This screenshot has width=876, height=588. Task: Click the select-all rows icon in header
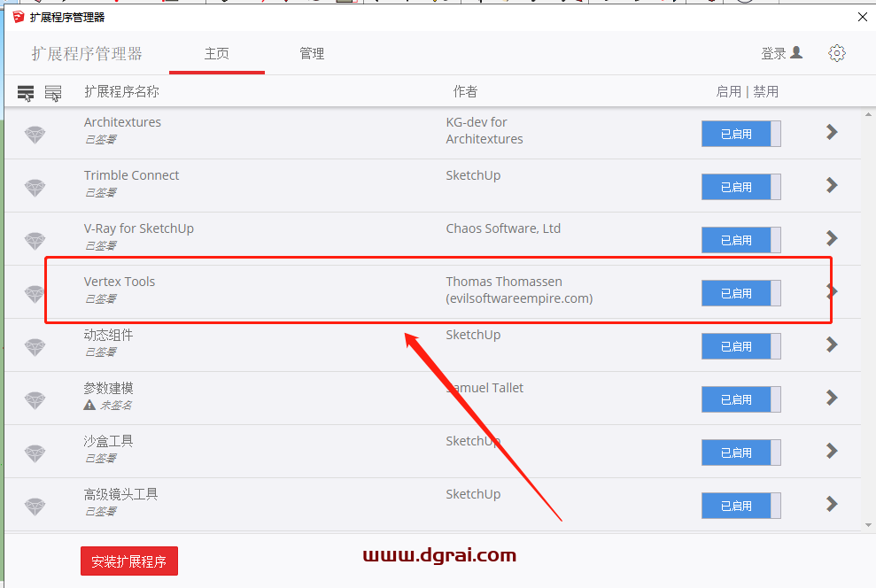coord(26,93)
